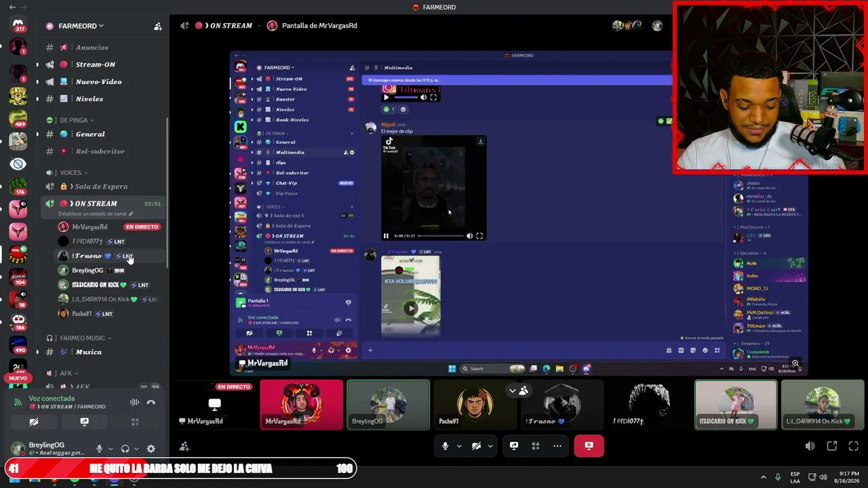Click the zoom magnifier icon on stream

(x=795, y=363)
